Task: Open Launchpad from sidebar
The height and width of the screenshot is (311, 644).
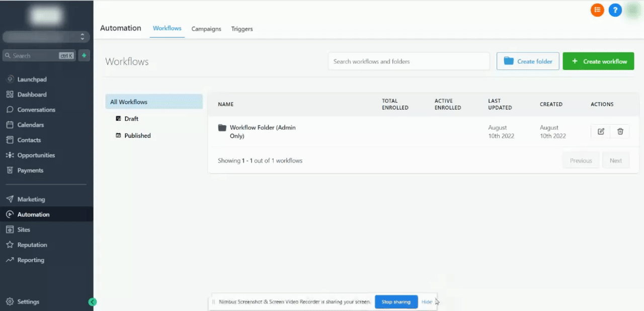Action: [x=32, y=79]
